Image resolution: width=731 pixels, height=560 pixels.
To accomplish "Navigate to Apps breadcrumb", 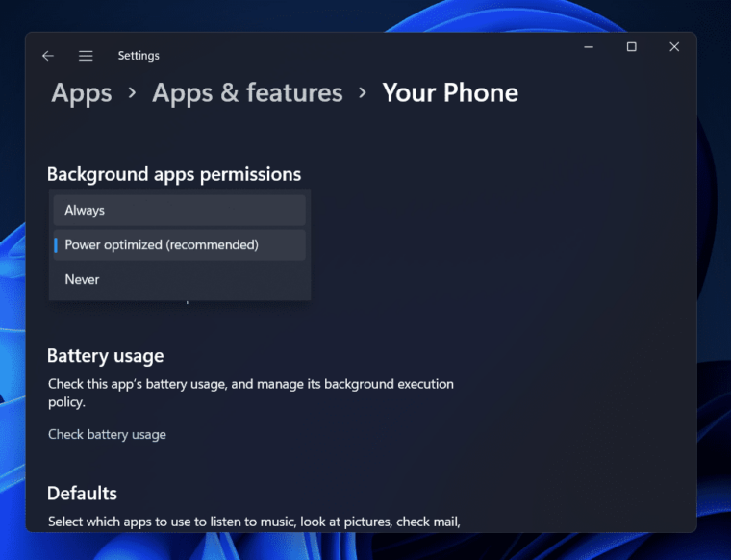I will [x=82, y=92].
